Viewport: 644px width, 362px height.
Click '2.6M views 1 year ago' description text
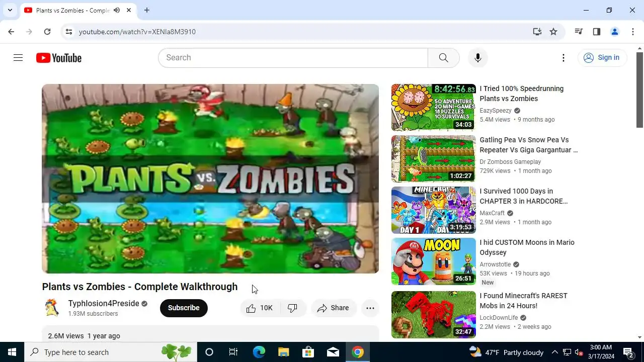(x=84, y=336)
